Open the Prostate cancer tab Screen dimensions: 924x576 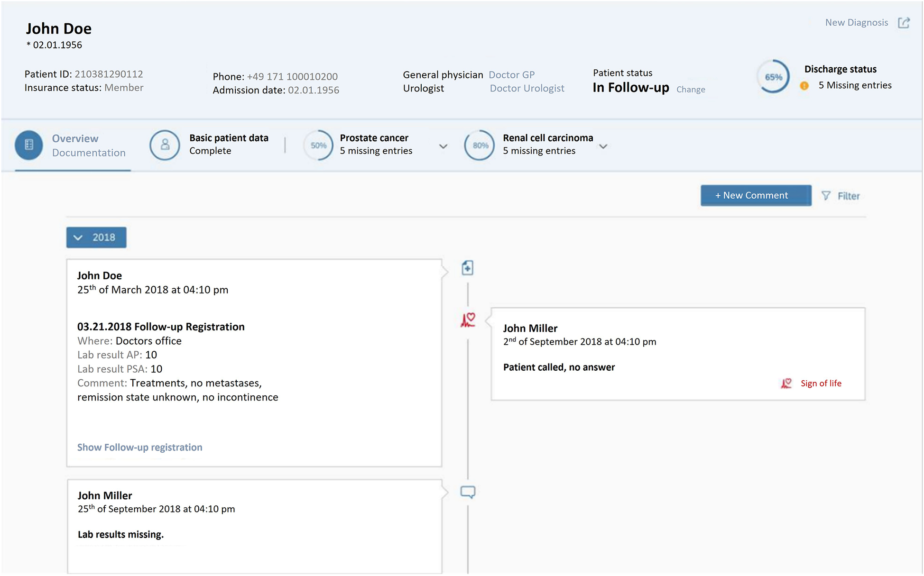point(375,144)
